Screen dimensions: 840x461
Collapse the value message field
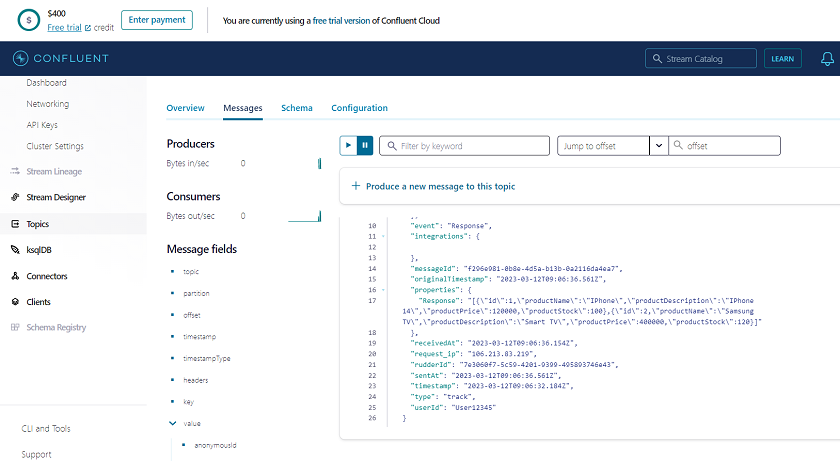(172, 424)
